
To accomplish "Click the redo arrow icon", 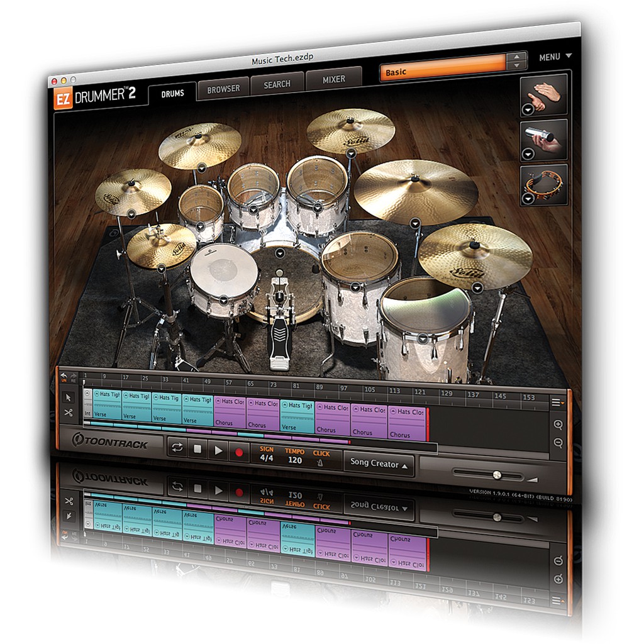I will pos(73,376).
